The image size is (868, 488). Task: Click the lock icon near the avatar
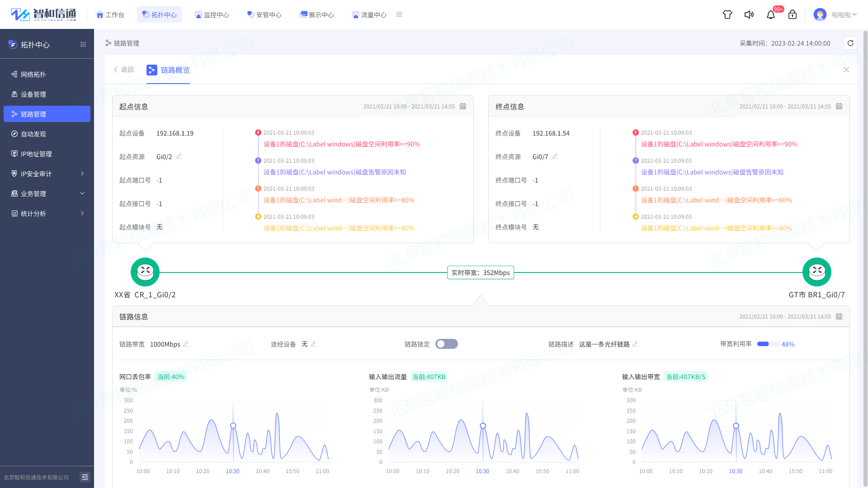click(793, 14)
